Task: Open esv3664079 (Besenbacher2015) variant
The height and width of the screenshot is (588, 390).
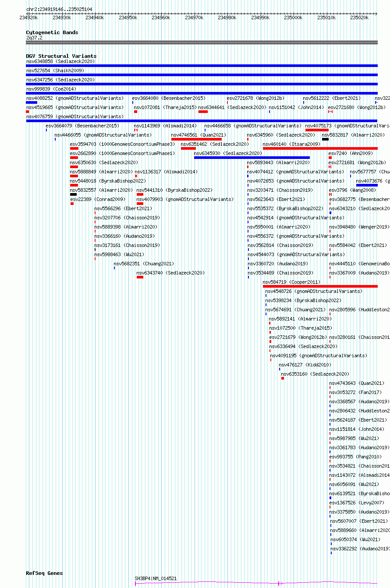Action: 82,126
